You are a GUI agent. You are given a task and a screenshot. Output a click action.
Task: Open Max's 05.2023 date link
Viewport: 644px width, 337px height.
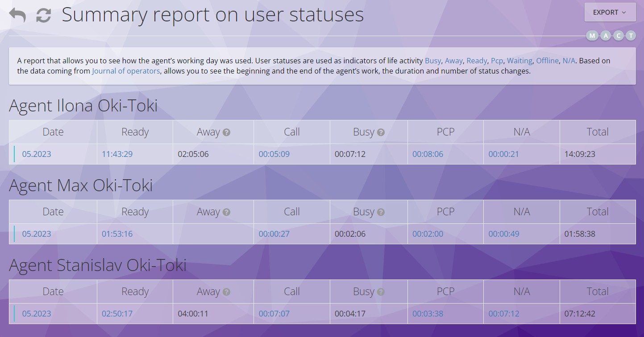37,234
